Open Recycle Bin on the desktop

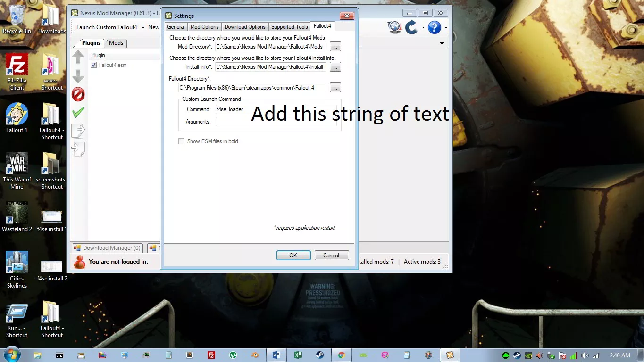point(17,20)
